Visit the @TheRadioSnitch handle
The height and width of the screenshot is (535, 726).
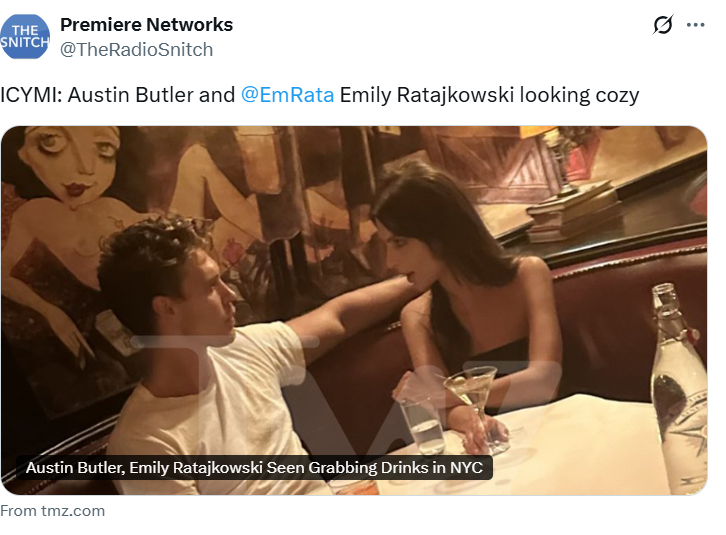[137, 50]
